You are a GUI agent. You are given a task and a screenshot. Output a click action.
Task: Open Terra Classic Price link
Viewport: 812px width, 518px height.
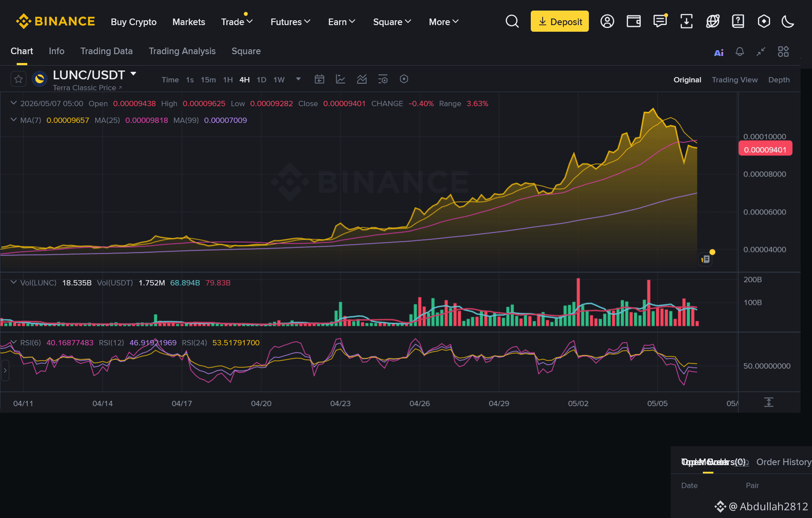[x=87, y=88]
